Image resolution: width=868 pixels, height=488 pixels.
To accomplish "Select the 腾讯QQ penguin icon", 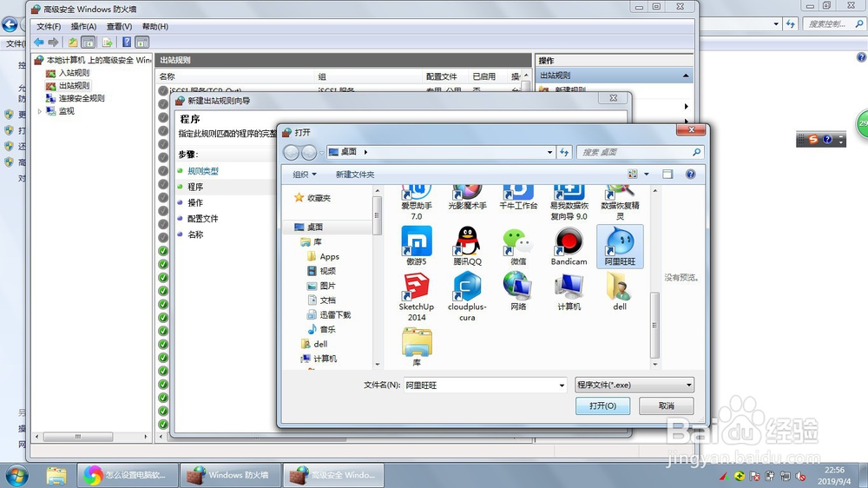I will coord(467,247).
